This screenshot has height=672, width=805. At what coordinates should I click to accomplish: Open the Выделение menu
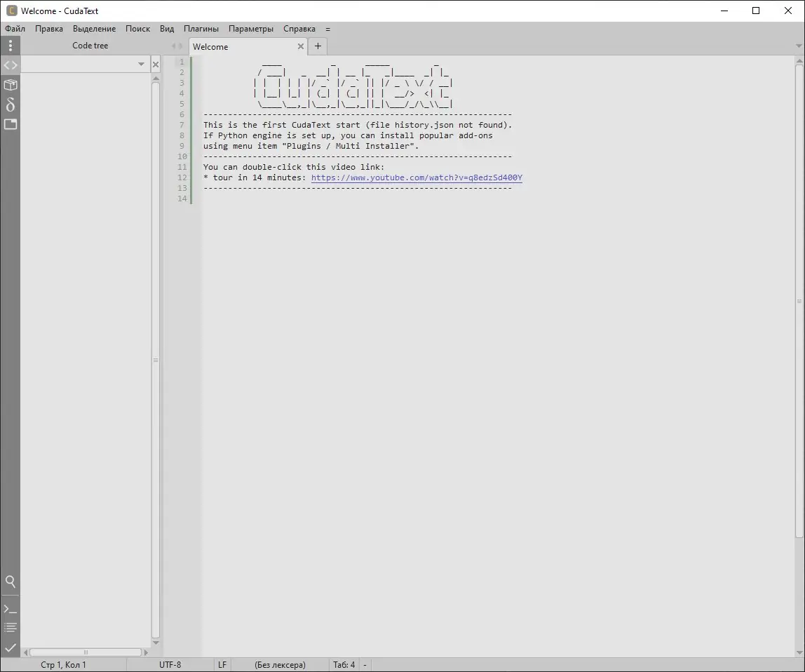point(94,29)
